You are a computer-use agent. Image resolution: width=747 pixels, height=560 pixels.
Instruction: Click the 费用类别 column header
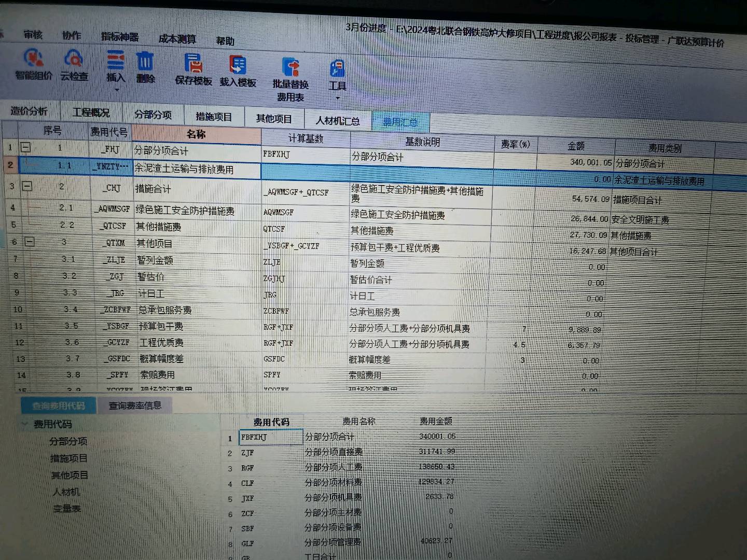click(x=665, y=148)
